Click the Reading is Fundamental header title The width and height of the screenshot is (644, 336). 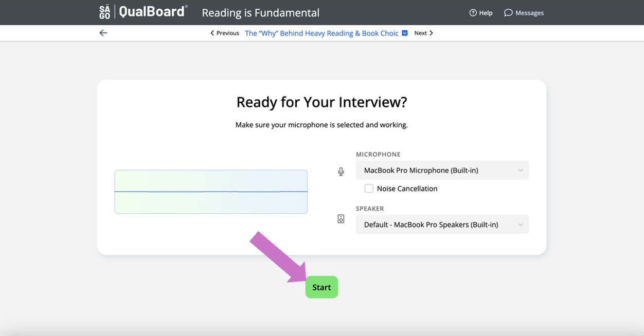260,12
